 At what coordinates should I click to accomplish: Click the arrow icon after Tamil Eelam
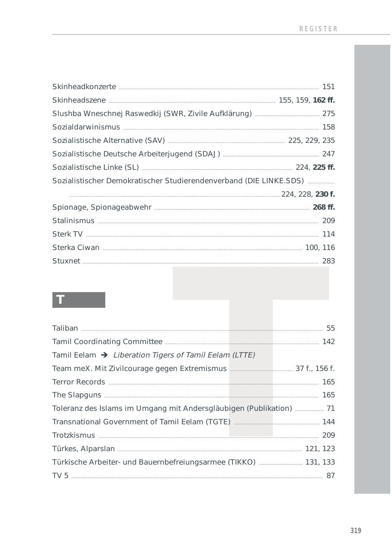coord(104,355)
